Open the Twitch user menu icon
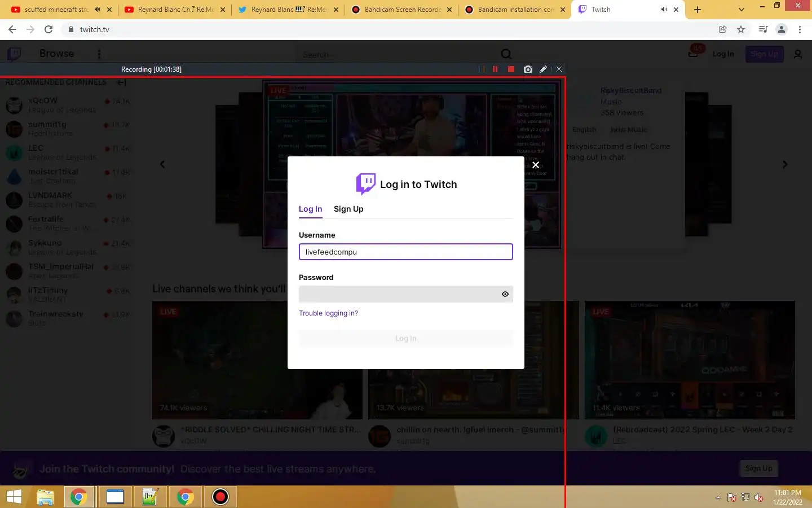The width and height of the screenshot is (812, 508). pyautogui.click(x=798, y=54)
